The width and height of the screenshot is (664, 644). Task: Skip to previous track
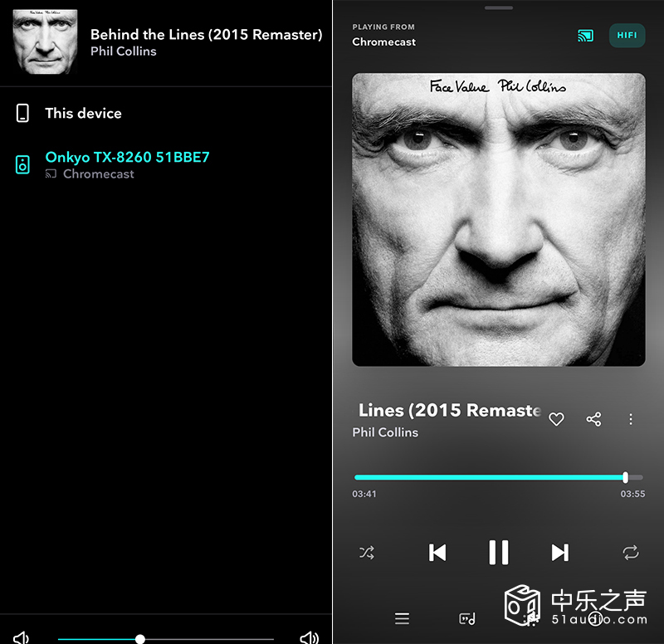click(437, 553)
